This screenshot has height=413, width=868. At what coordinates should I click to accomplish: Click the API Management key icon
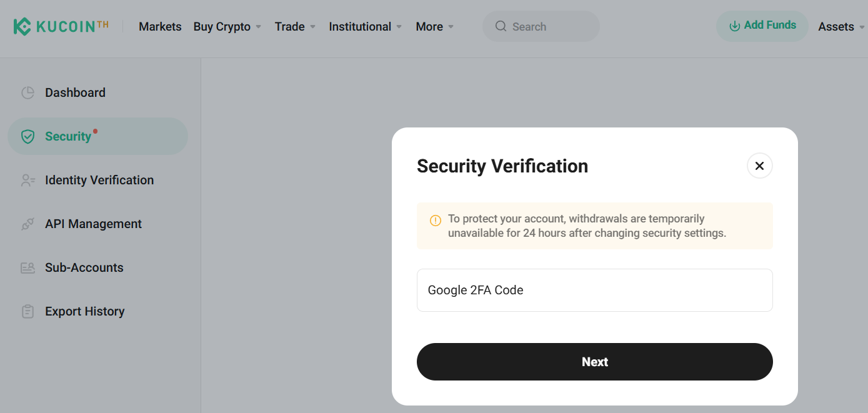point(28,224)
